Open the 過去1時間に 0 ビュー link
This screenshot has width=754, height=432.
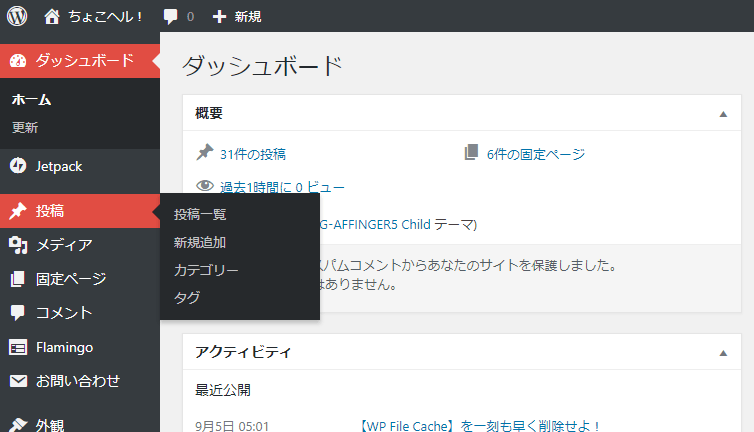point(282,187)
